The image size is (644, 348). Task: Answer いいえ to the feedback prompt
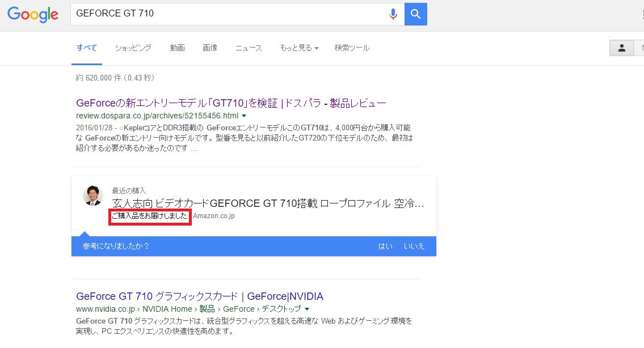(414, 246)
